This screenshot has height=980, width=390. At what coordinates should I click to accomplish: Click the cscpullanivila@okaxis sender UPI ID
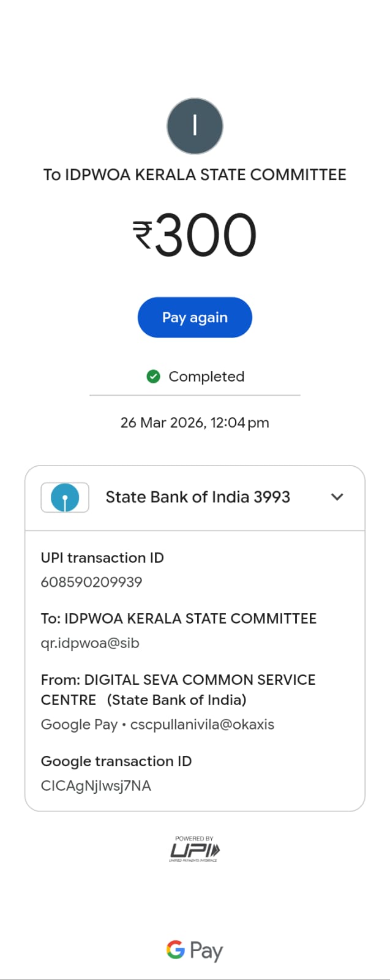[x=202, y=725]
